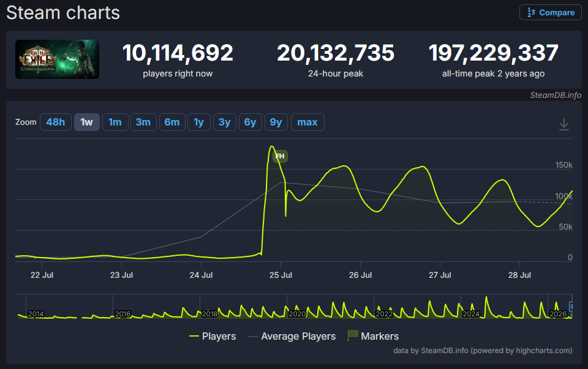The image size is (588, 369).
Task: Click the 2020 label in navigator
Action: coord(297,314)
